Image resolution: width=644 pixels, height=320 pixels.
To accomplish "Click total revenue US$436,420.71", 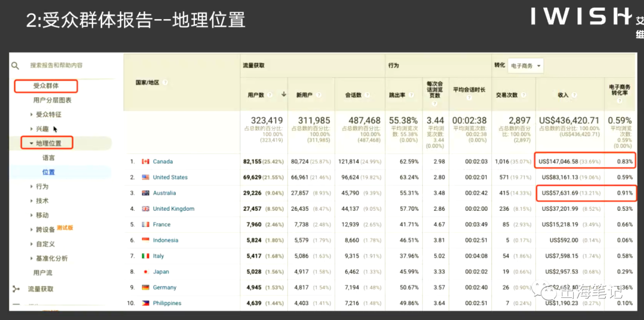I will (x=569, y=121).
